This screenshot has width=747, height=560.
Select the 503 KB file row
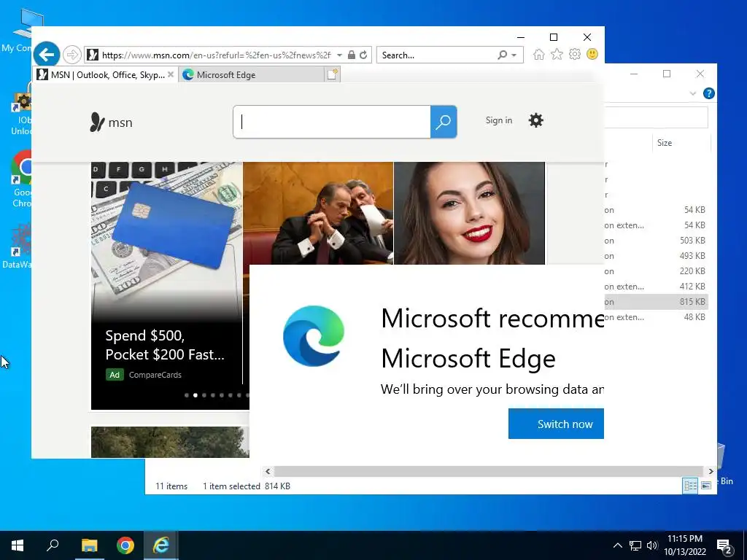coord(656,241)
